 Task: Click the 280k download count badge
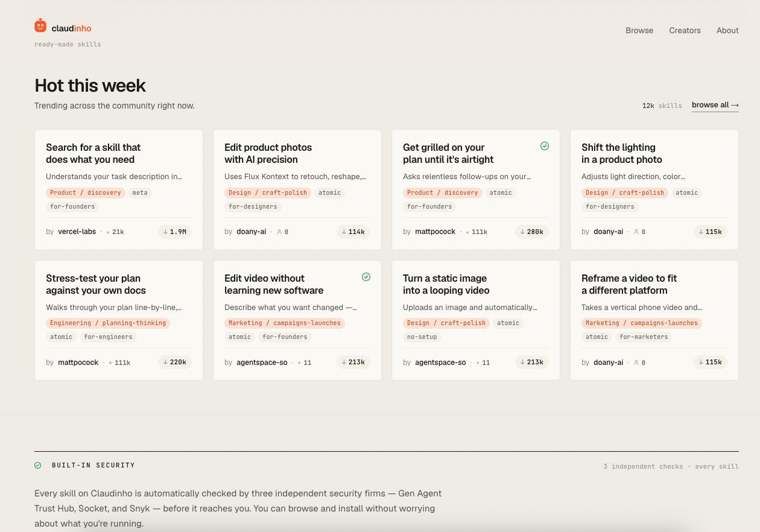click(532, 232)
